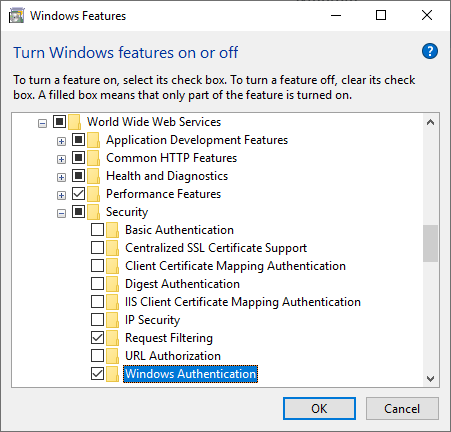Check IIS Client Certificate Mapping Authentication box

point(97,302)
